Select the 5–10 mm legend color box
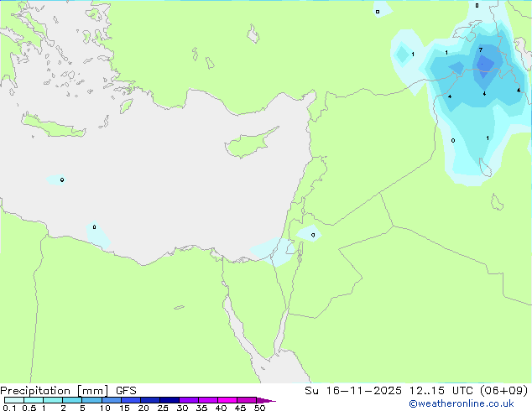 click(x=91, y=400)
